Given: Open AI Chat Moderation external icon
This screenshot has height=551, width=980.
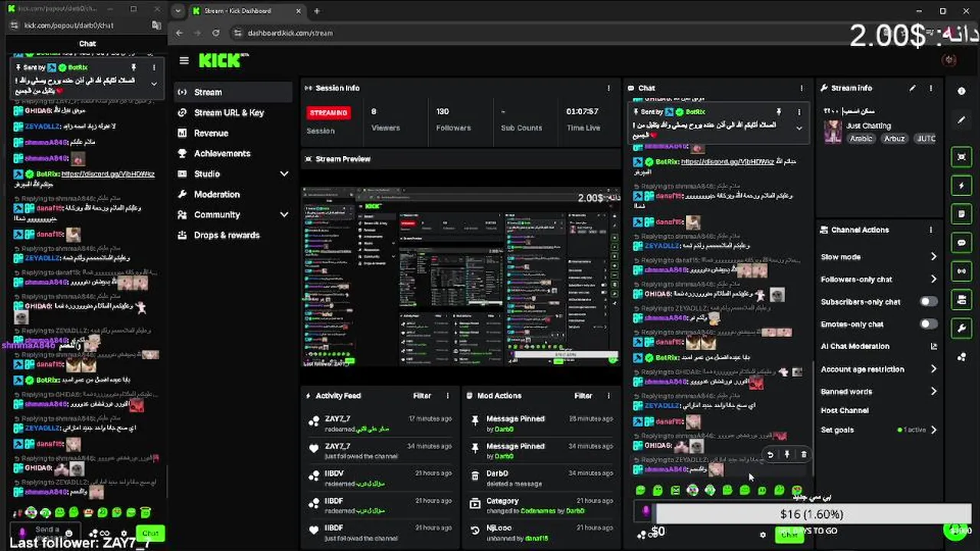Looking at the screenshot, I should tap(933, 347).
